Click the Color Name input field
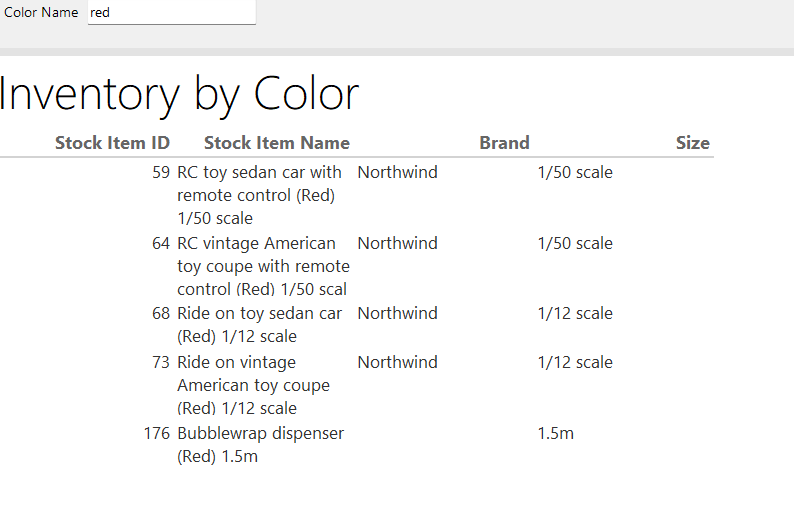 tap(171, 13)
